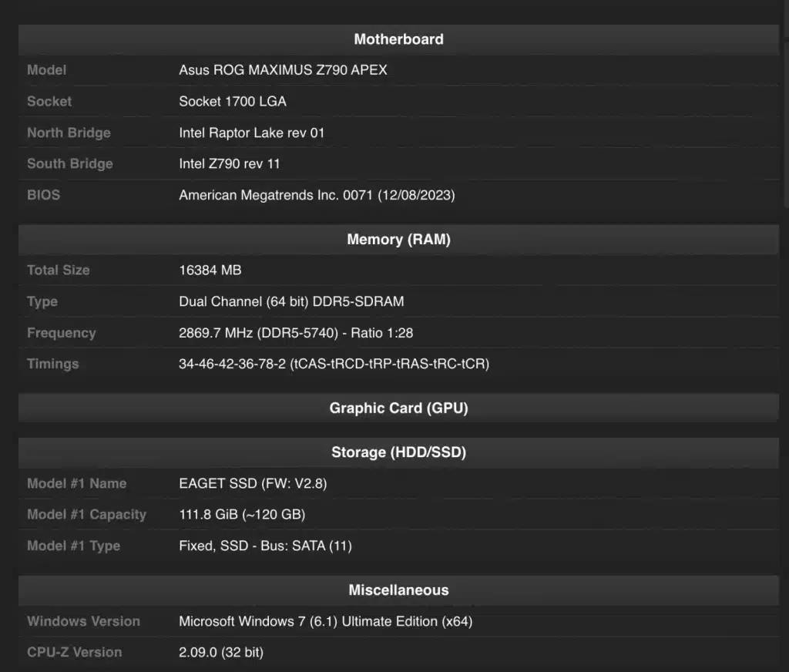Image resolution: width=789 pixels, height=672 pixels.
Task: Click the Windows Version label
Action: (83, 621)
